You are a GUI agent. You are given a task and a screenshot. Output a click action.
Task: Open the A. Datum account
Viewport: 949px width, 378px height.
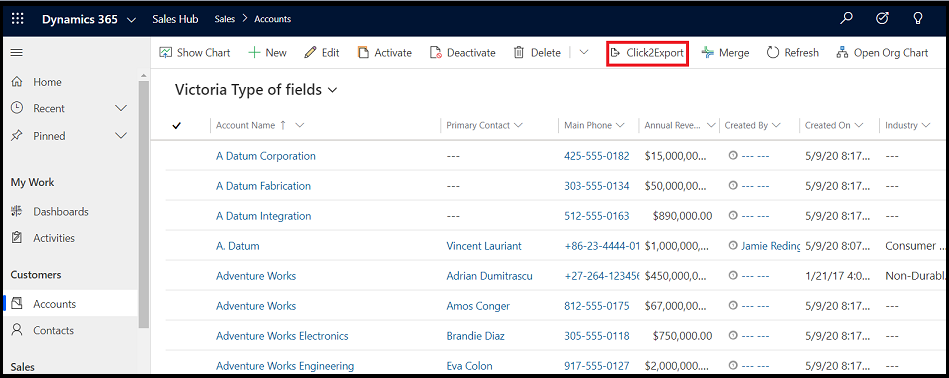(237, 246)
